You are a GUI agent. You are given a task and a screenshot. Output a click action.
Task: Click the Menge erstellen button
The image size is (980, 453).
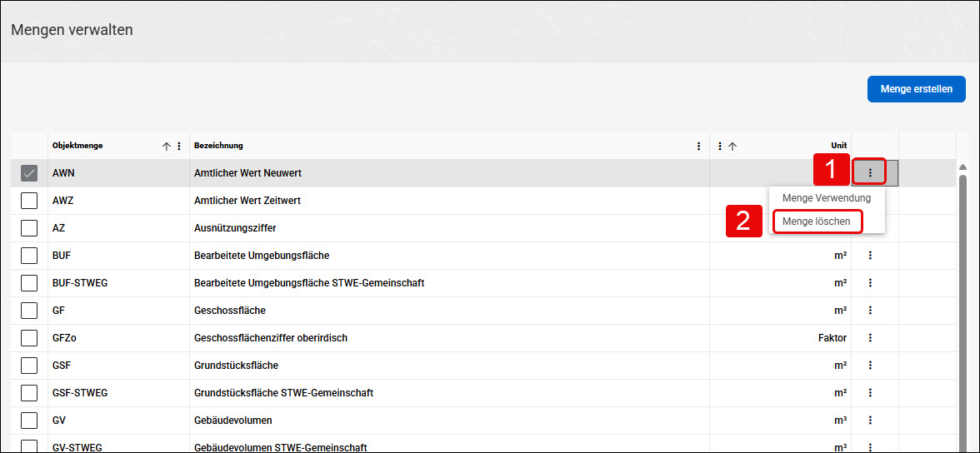(917, 89)
